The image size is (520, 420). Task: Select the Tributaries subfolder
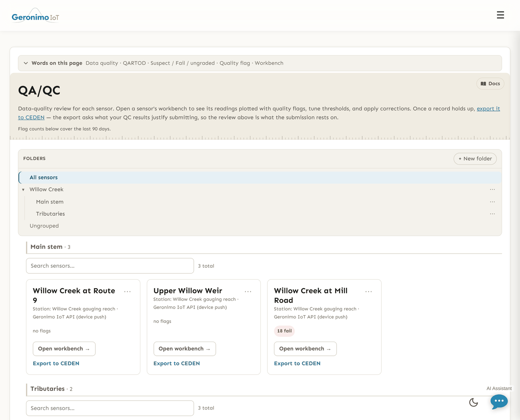(51, 214)
